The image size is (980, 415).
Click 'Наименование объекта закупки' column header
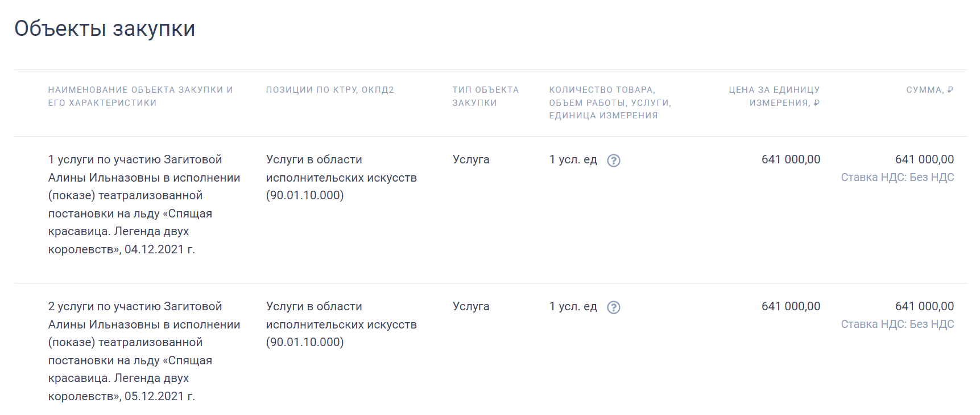point(140,96)
